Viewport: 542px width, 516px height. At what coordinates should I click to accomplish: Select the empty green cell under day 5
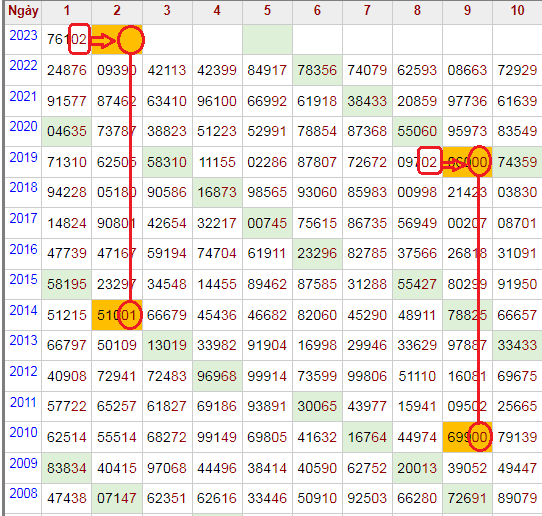[x=267, y=39]
